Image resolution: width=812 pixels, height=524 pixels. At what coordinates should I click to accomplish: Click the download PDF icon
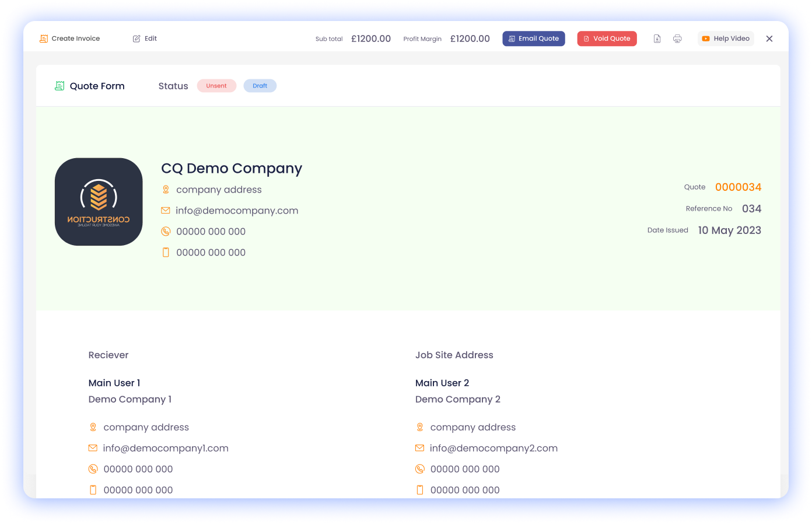click(657, 39)
